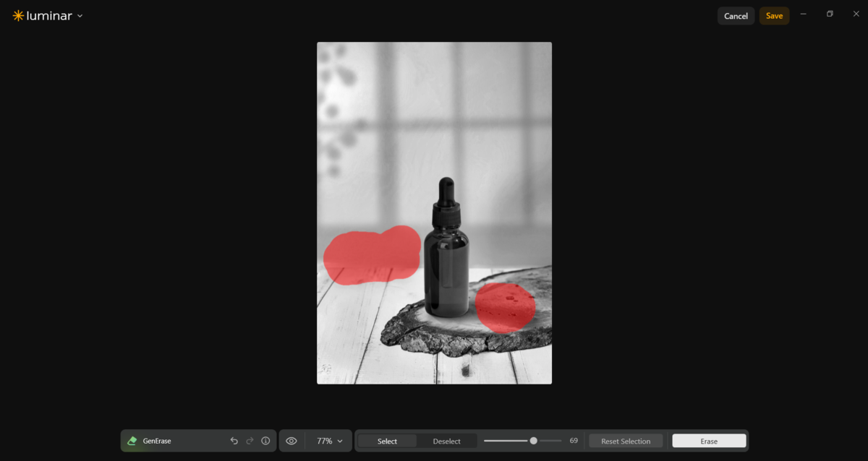Click the Save button
The height and width of the screenshot is (461, 868).
click(774, 16)
